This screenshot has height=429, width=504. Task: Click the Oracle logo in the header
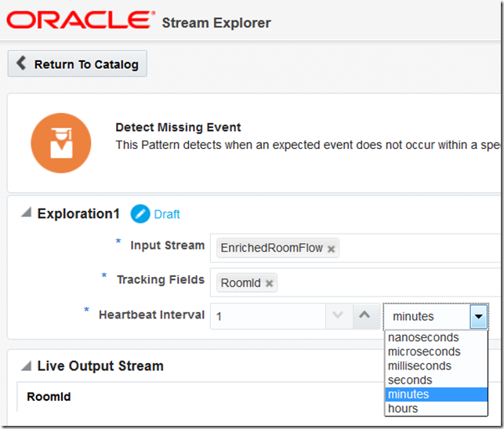coord(81,20)
